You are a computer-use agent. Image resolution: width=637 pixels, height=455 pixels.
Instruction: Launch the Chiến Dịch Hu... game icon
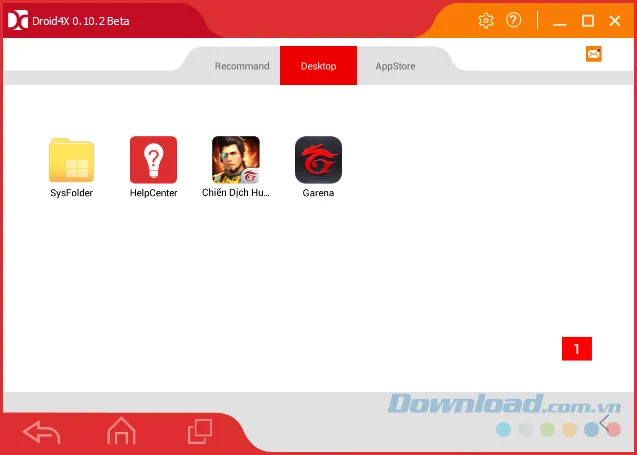click(x=236, y=160)
